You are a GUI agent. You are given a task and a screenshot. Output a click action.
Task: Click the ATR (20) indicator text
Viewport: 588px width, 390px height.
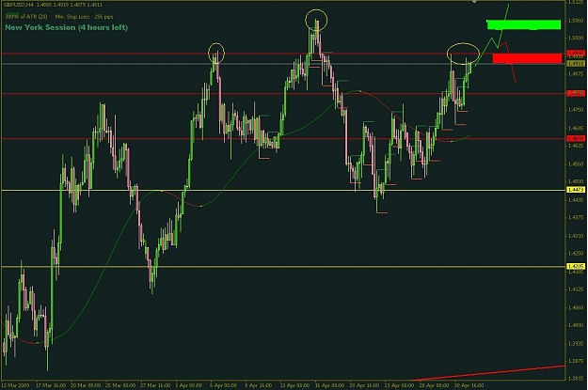tap(25, 17)
